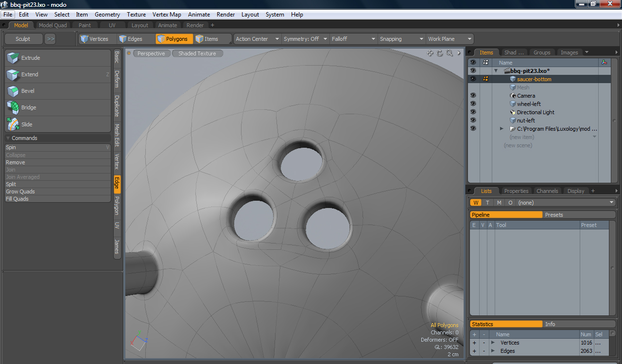Image resolution: width=622 pixels, height=364 pixels.
Task: Toggle visibility of saucer-bottom
Action: (473, 79)
